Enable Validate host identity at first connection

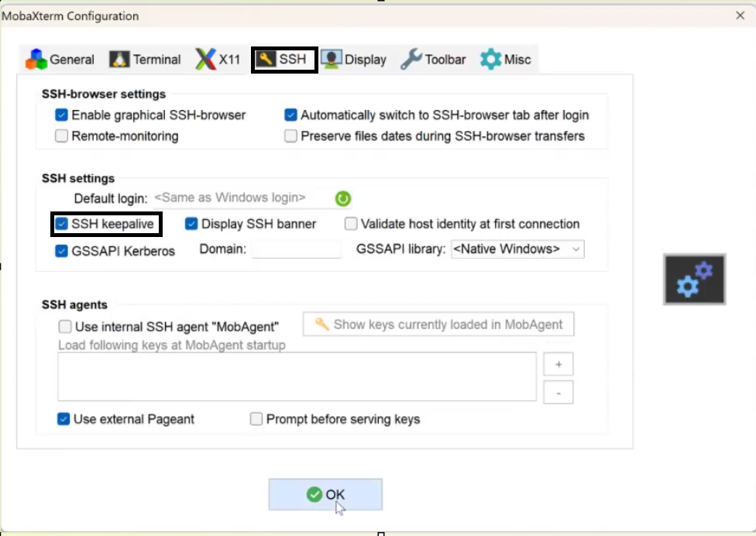point(351,224)
